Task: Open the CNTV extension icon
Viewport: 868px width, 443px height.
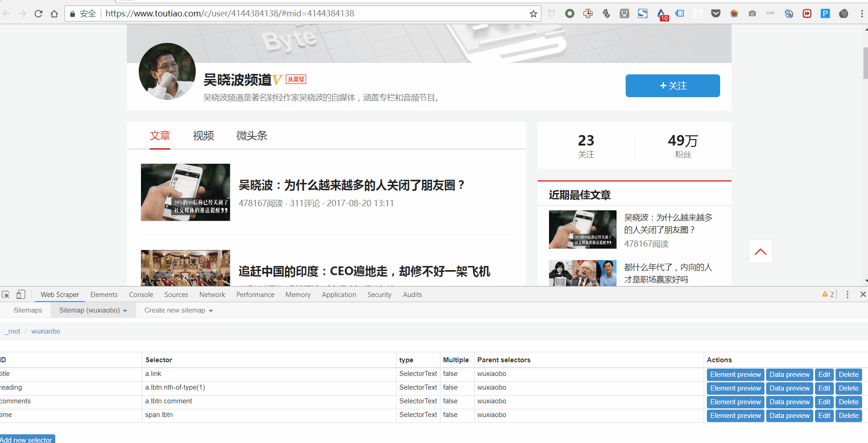Action: tap(770, 13)
